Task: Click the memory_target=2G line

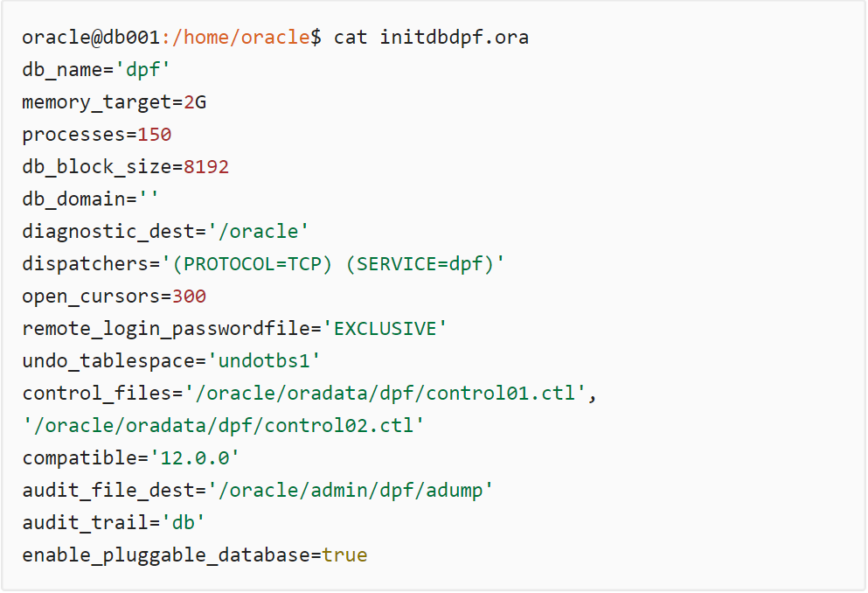Action: tap(114, 102)
